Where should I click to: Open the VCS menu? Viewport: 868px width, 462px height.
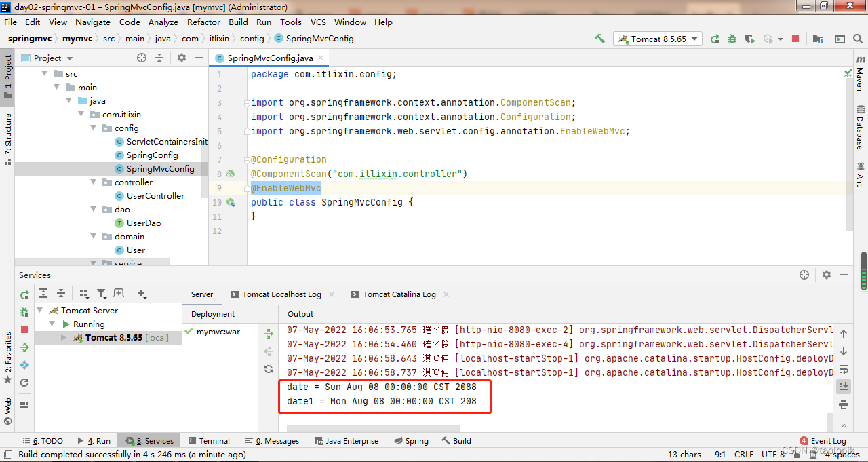pyautogui.click(x=317, y=22)
